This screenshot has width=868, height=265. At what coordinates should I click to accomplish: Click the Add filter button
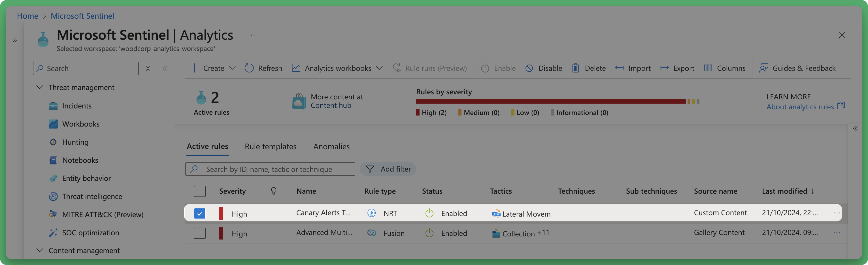coord(388,169)
